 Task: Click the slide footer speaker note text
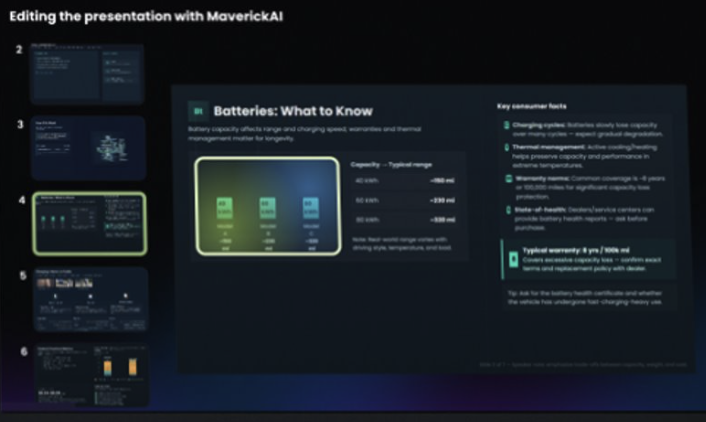tap(583, 364)
